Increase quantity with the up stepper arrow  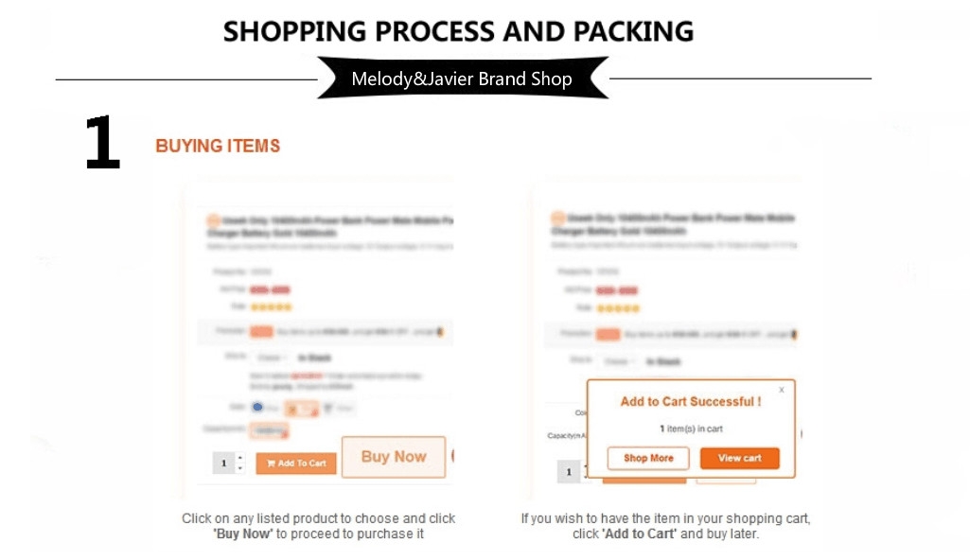240,458
